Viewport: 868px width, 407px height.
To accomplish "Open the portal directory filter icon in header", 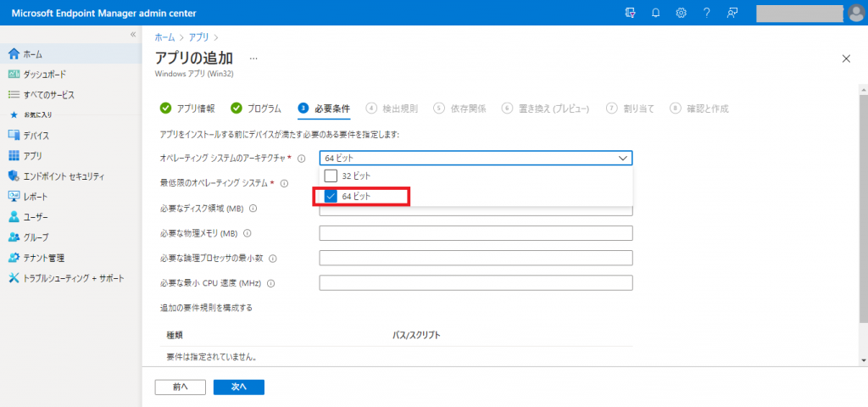I will 630,13.
